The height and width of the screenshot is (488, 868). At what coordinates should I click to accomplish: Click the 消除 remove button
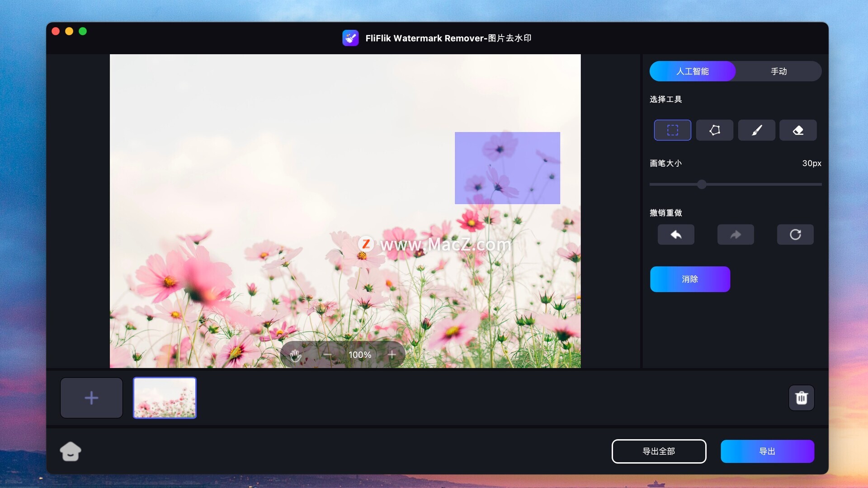pyautogui.click(x=690, y=279)
